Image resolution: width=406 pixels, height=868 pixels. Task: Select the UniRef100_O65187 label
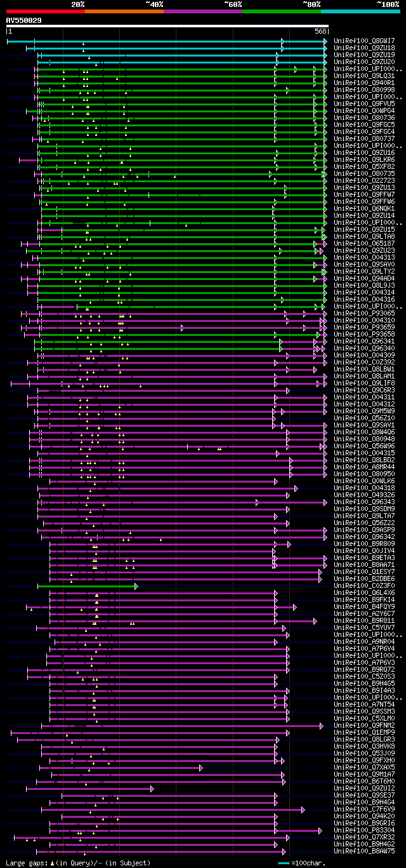364,243
